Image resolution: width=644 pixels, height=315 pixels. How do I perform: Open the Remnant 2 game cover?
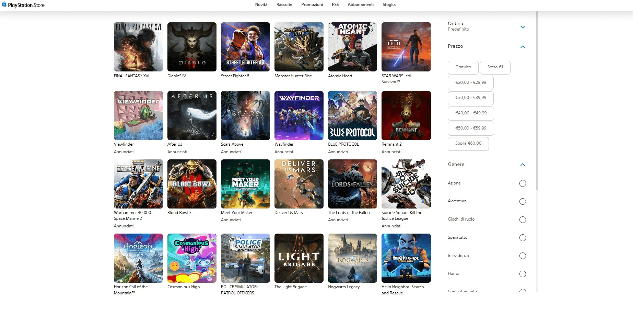tap(406, 115)
